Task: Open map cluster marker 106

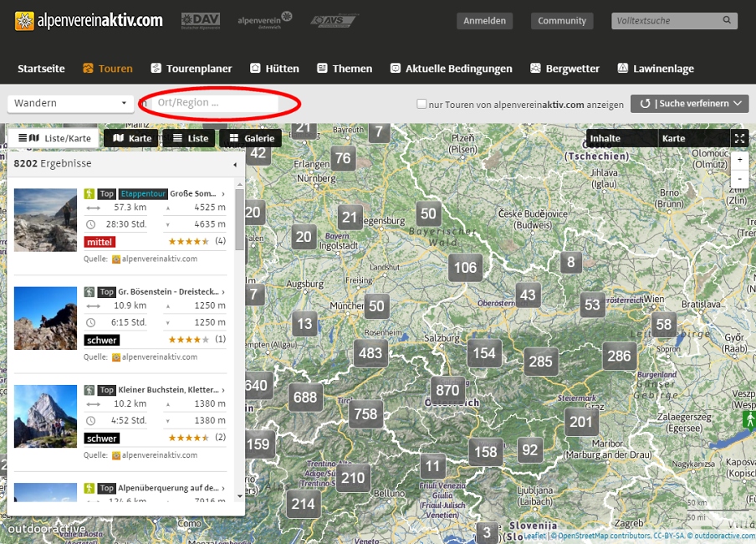Action: [465, 268]
